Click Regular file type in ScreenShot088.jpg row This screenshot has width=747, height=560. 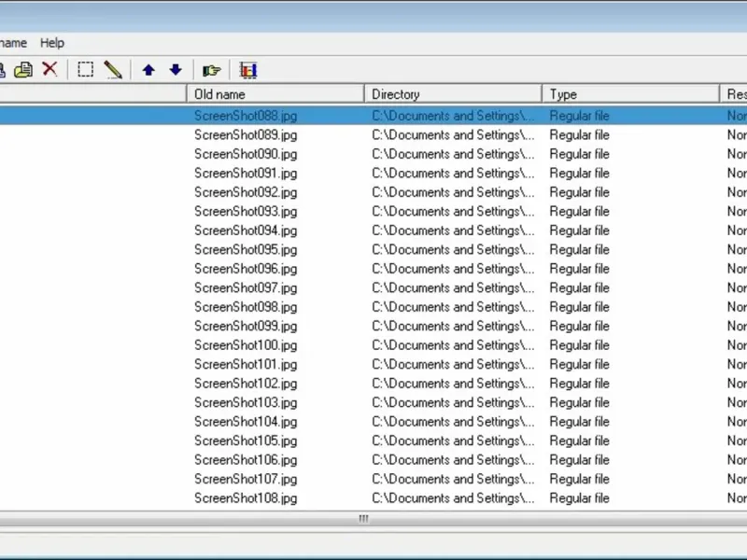point(579,116)
